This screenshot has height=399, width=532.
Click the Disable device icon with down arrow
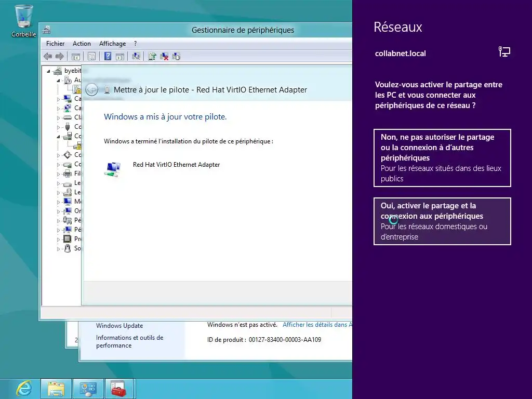176,56
